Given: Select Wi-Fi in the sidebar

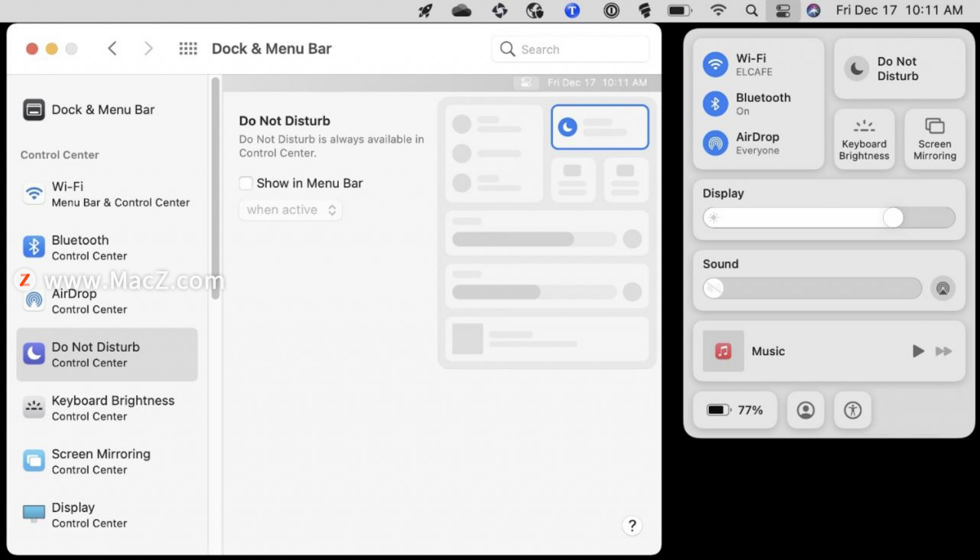Looking at the screenshot, I should (107, 194).
